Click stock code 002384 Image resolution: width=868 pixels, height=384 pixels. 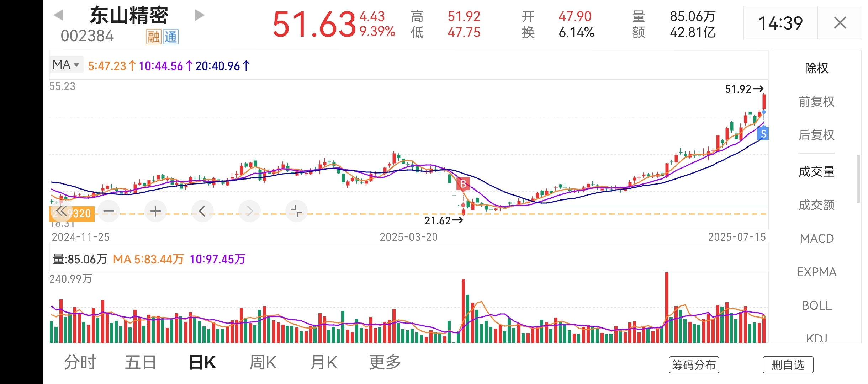click(87, 36)
